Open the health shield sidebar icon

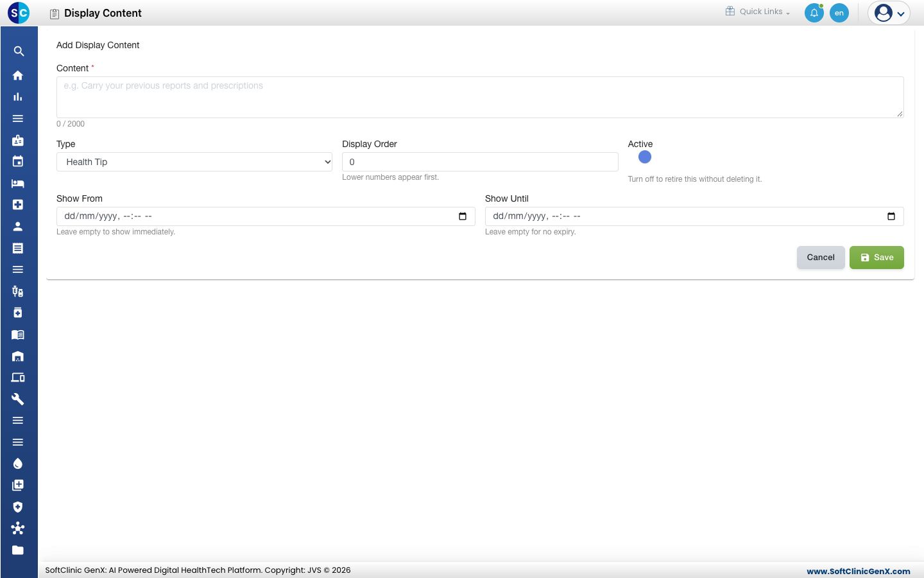click(x=18, y=507)
